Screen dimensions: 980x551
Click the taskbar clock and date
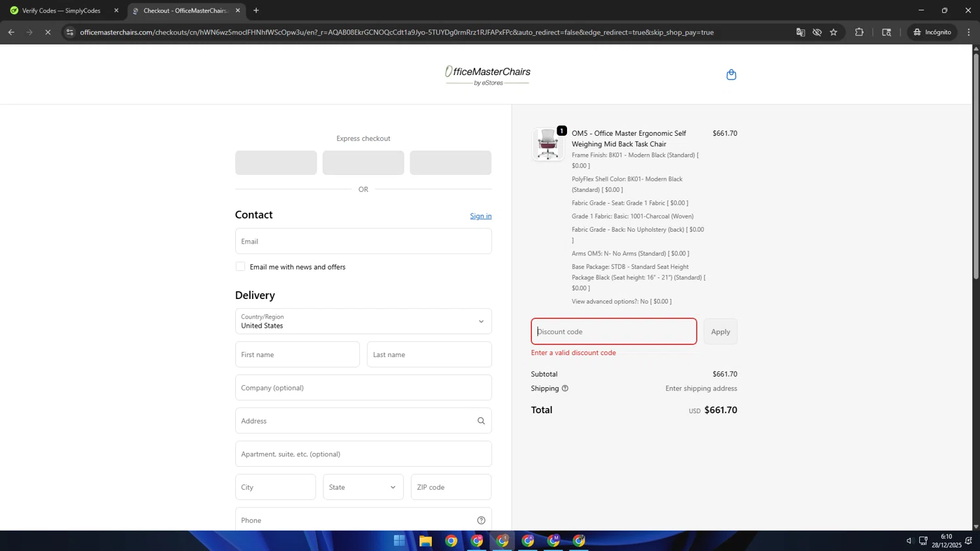tap(946, 541)
